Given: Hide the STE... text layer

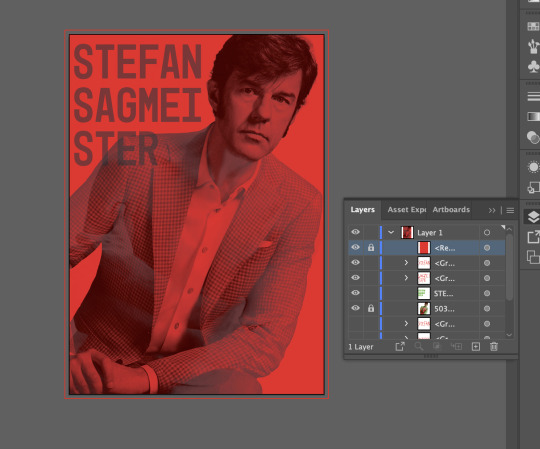Looking at the screenshot, I should click(355, 293).
